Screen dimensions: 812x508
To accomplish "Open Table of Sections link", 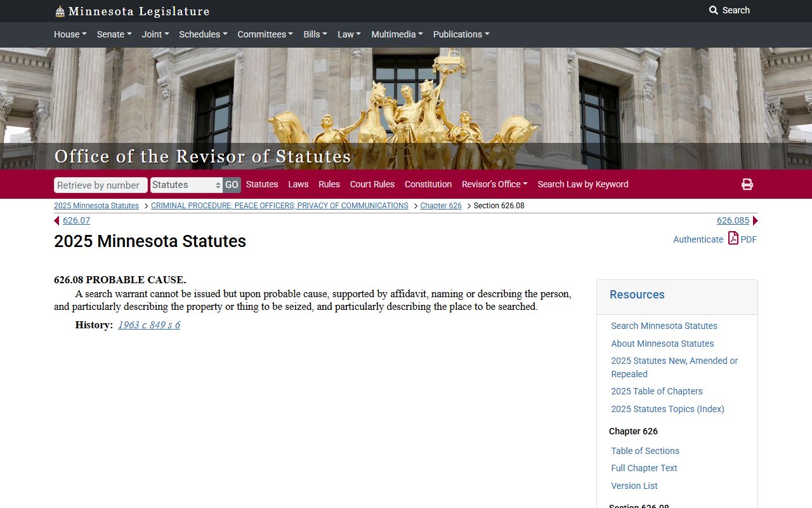I will [x=645, y=451].
